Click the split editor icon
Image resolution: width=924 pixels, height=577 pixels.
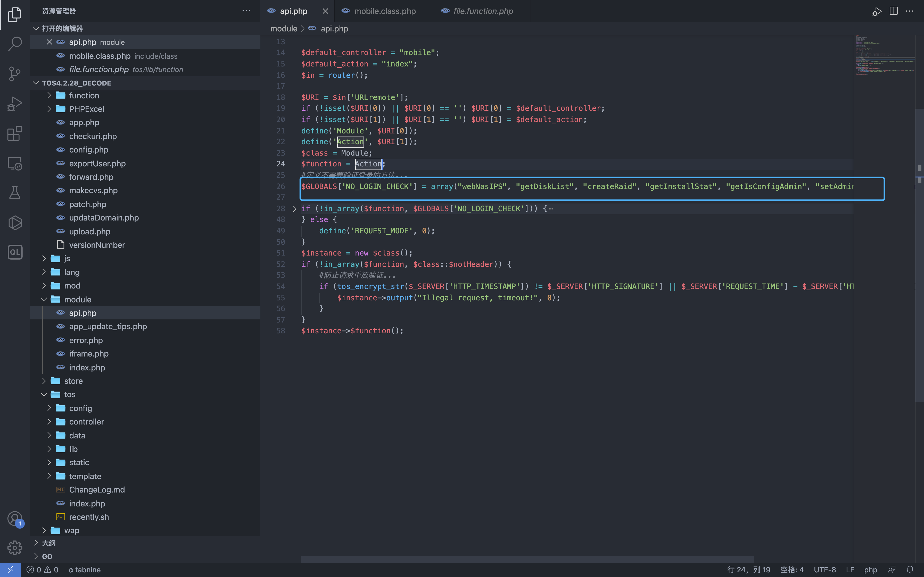pos(894,11)
